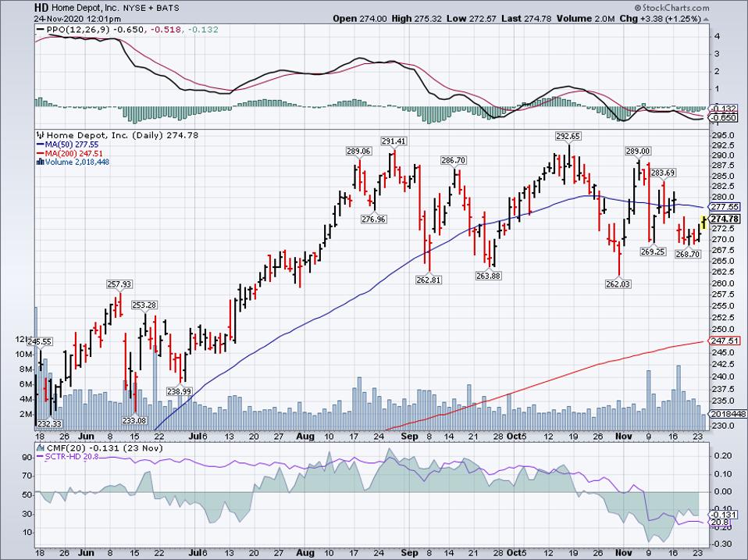The height and width of the screenshot is (560, 748).
Task: Click the 'NYSE + BATS' exchange label
Action: pos(151,8)
